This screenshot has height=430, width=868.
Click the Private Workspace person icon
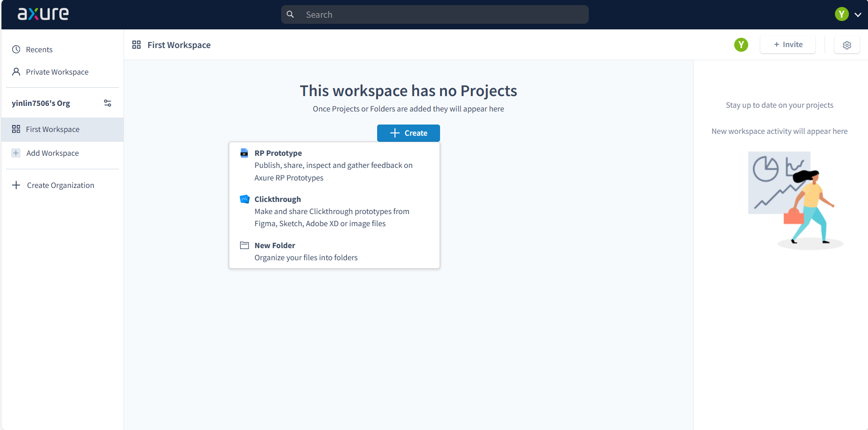point(16,72)
